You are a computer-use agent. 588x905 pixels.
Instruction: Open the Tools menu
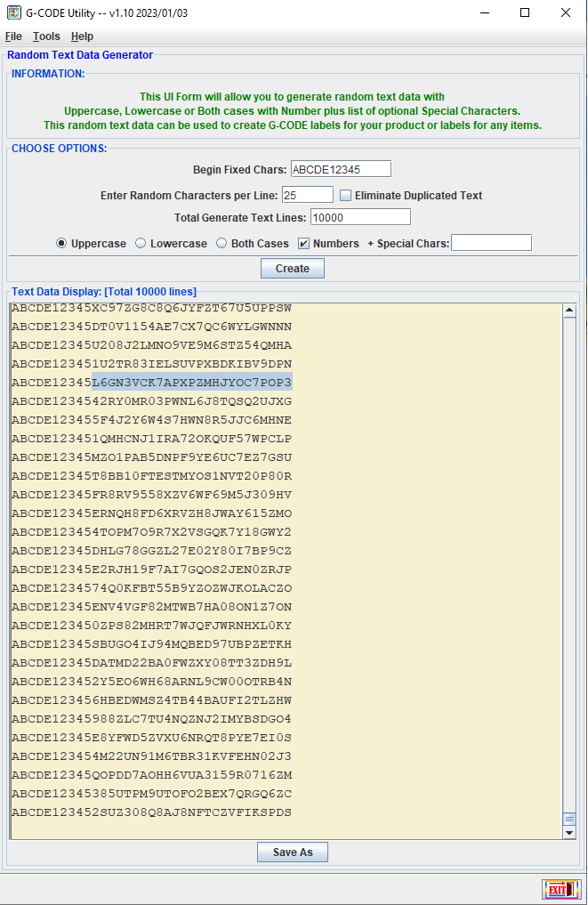pyautogui.click(x=46, y=36)
